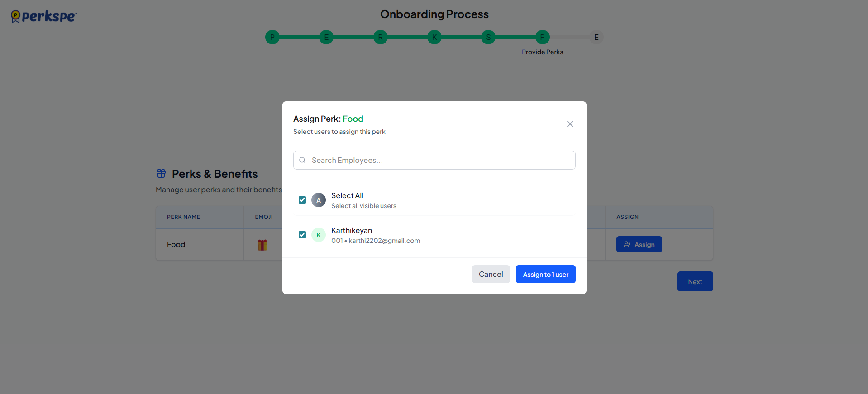Click the Search Employees field
This screenshot has width=868, height=394.
coord(434,160)
